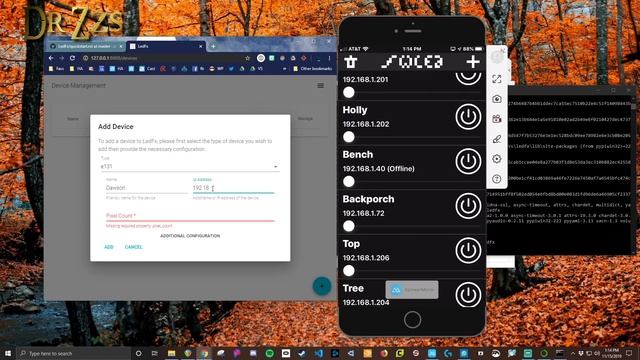Toggle power for the Top light

[x=468, y=250]
